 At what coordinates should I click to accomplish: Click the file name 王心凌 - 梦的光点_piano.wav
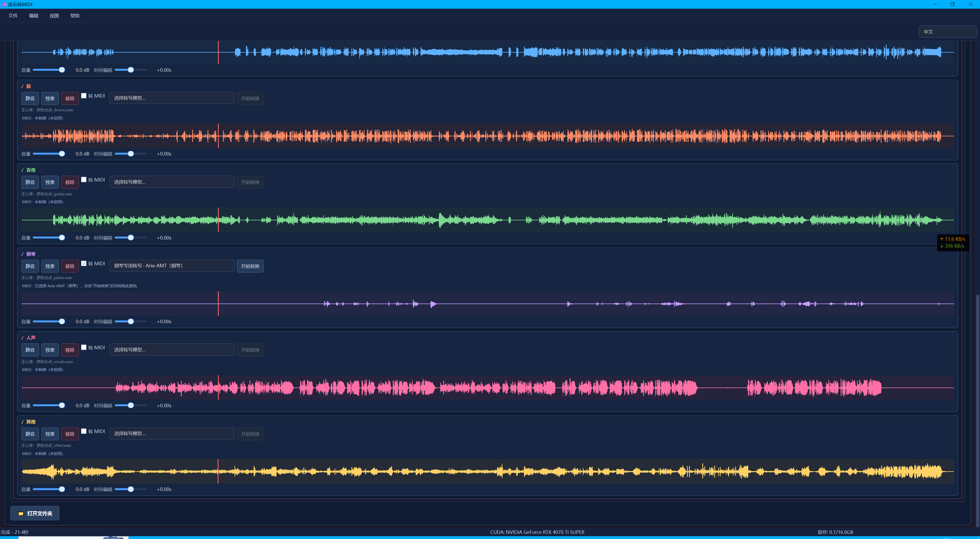coord(47,278)
